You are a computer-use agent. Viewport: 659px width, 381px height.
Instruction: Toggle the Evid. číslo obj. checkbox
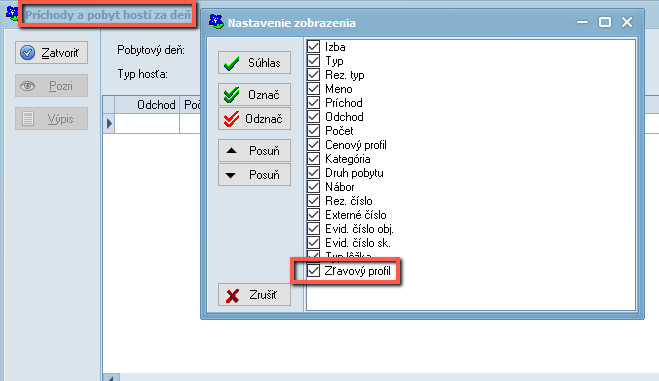pos(314,229)
